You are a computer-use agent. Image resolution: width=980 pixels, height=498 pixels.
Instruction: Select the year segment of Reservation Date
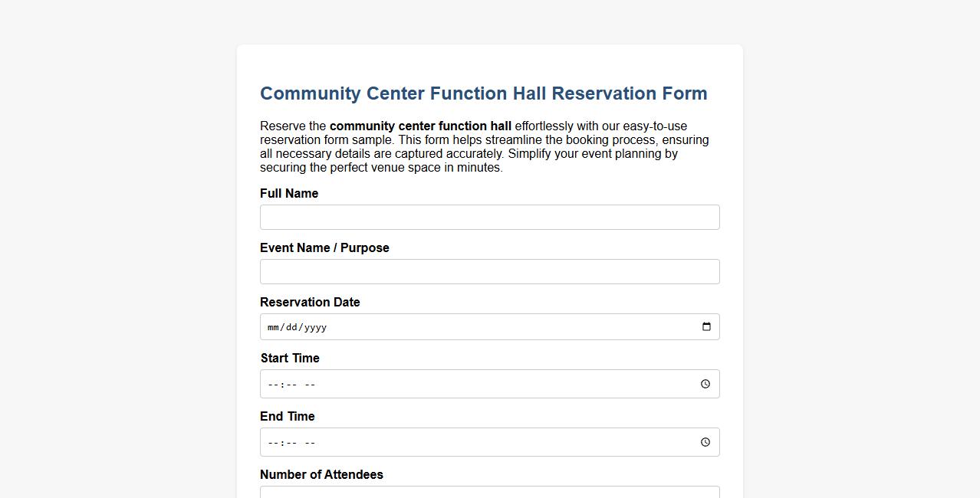click(x=315, y=326)
